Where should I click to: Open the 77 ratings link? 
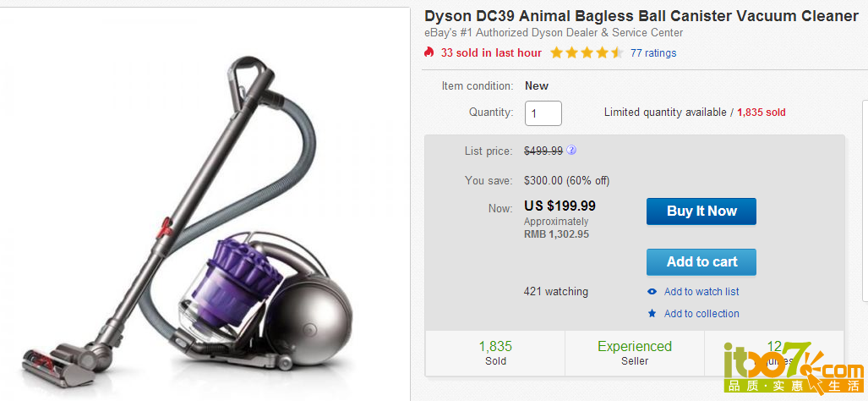tap(653, 53)
